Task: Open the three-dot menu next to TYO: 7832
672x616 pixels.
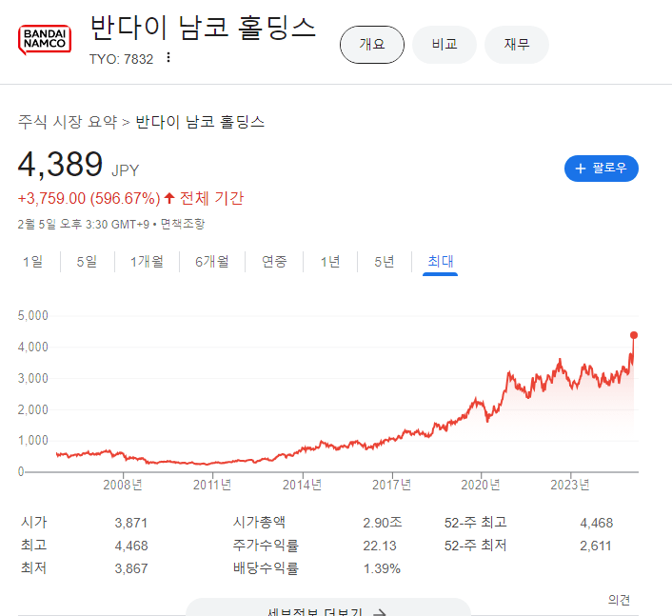Action: click(x=168, y=57)
